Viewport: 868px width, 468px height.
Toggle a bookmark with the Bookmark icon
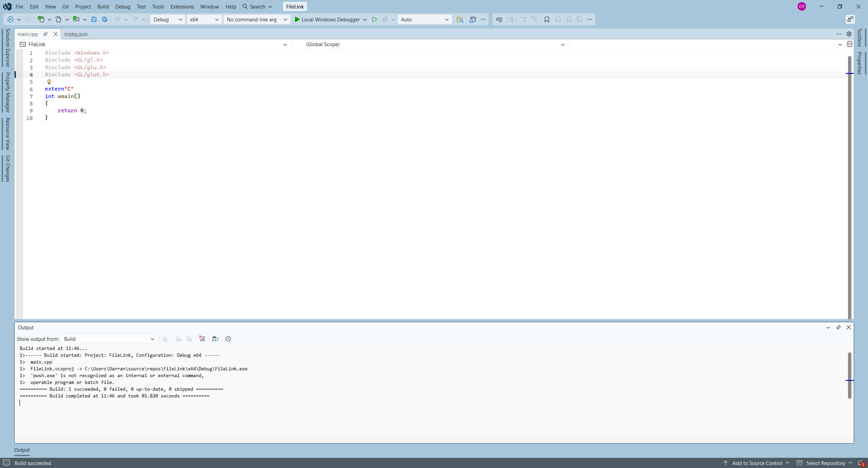(x=547, y=19)
